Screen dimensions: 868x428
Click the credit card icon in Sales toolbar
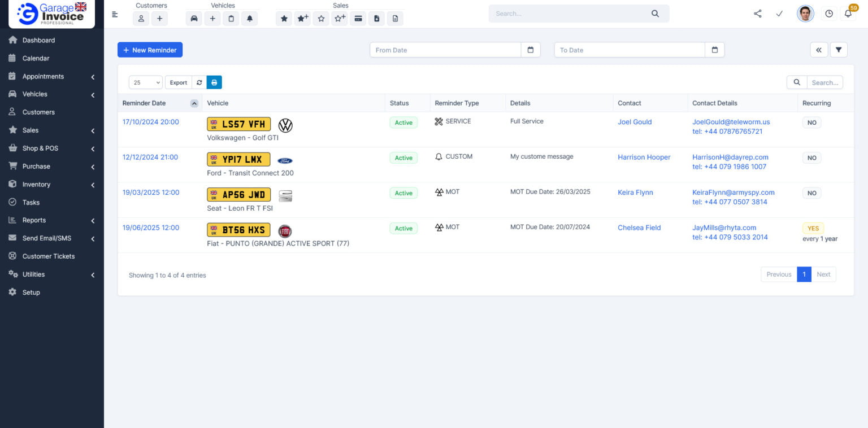pyautogui.click(x=358, y=19)
